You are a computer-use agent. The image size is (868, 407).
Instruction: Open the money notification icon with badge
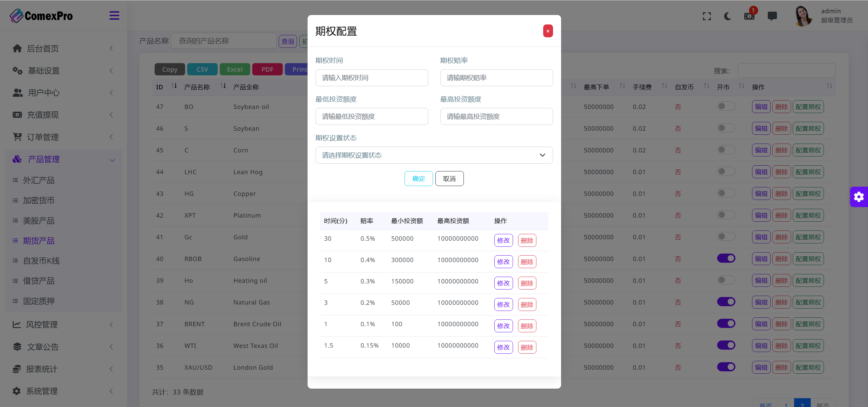pyautogui.click(x=749, y=16)
